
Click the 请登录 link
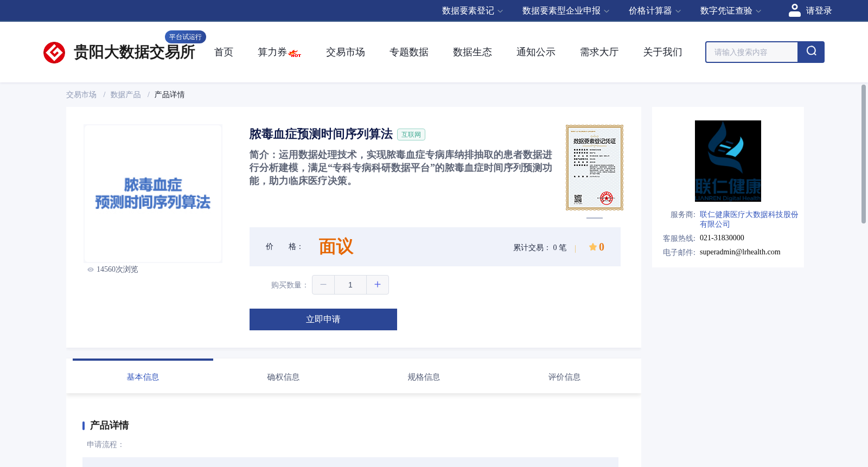coord(819,11)
